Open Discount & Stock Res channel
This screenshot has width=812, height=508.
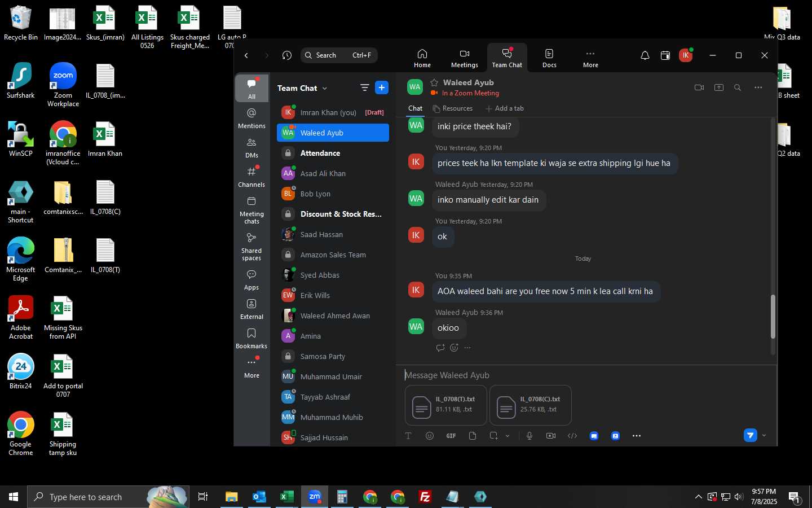pos(333,214)
